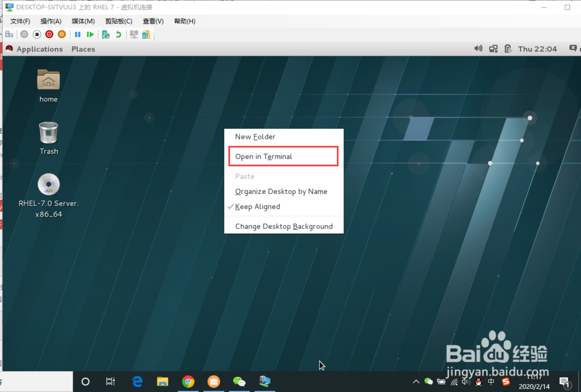Shut down the VM using the red shutdown icon
The image size is (581, 392).
coord(49,34)
